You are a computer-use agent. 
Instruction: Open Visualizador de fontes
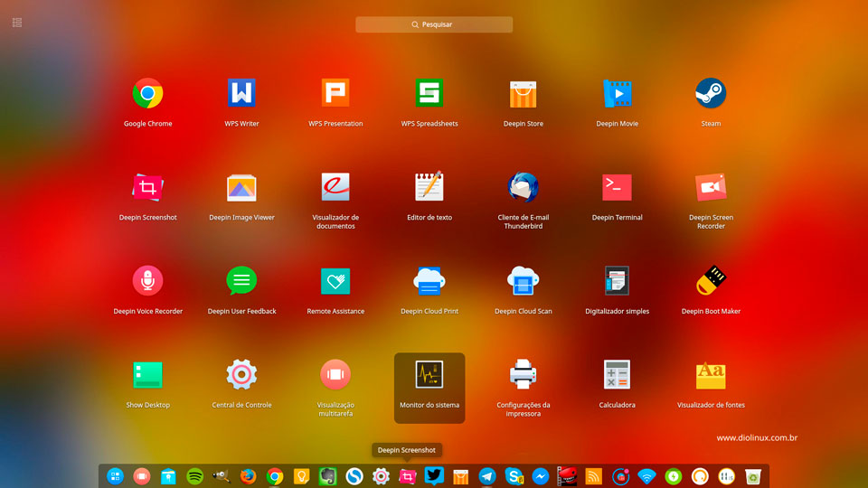point(711,376)
